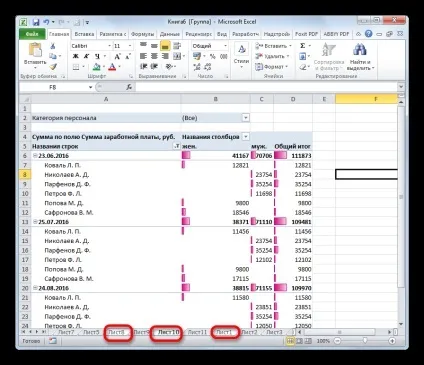Click Найти и выделить binoculars button
The width and height of the screenshot is (424, 365).
[x=360, y=57]
